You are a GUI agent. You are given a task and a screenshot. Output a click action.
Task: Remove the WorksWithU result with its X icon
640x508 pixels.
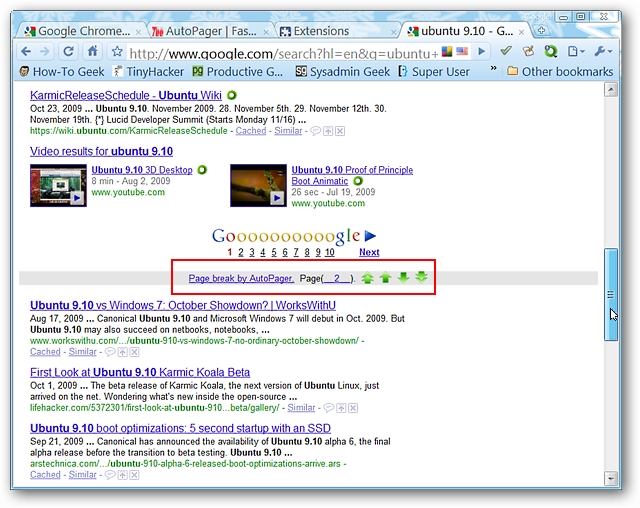click(134, 352)
